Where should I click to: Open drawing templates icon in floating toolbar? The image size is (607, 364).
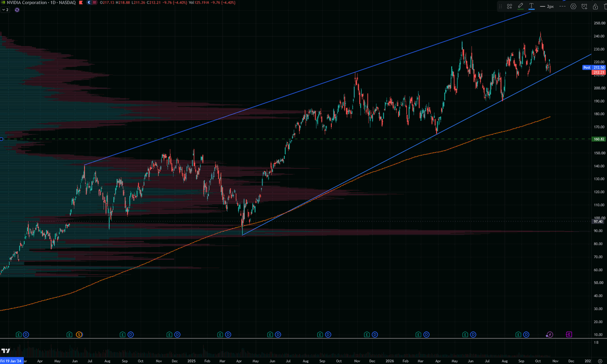pos(509,7)
